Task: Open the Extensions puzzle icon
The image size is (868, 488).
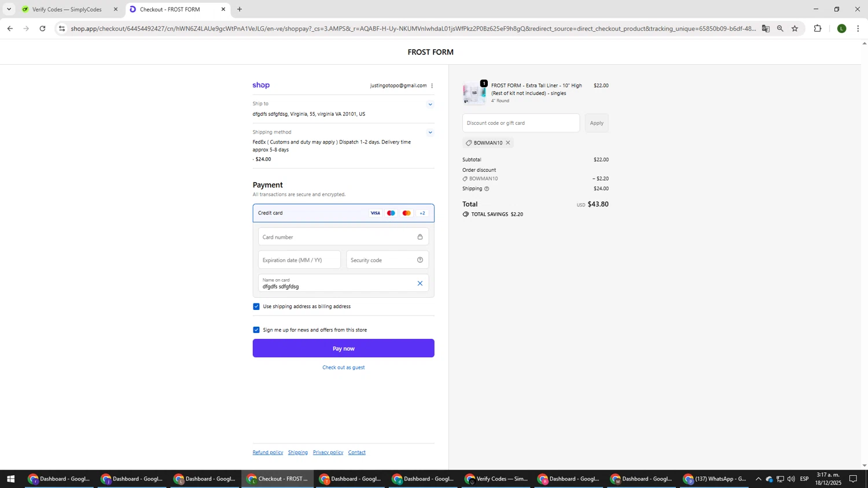Action: 818,28
